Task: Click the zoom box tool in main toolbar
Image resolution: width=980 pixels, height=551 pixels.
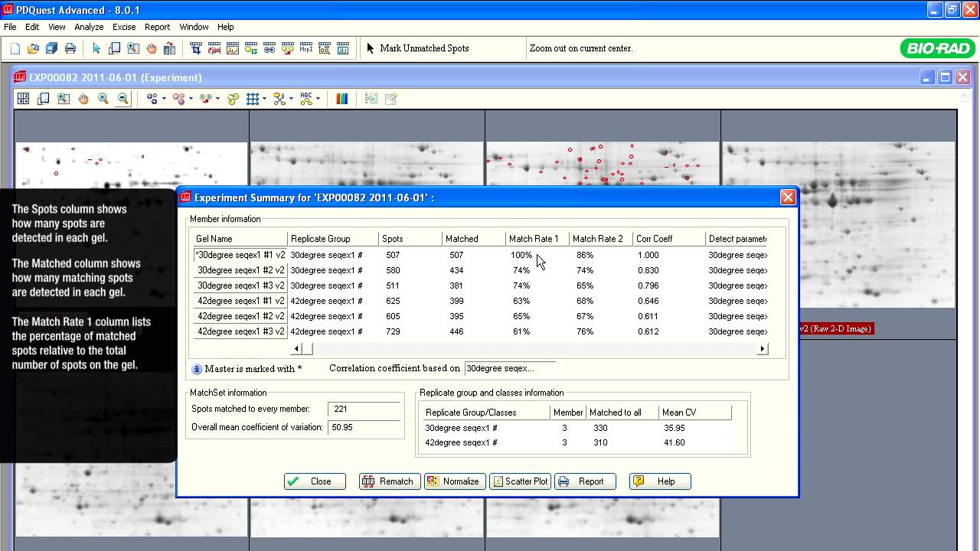Action: (x=133, y=48)
